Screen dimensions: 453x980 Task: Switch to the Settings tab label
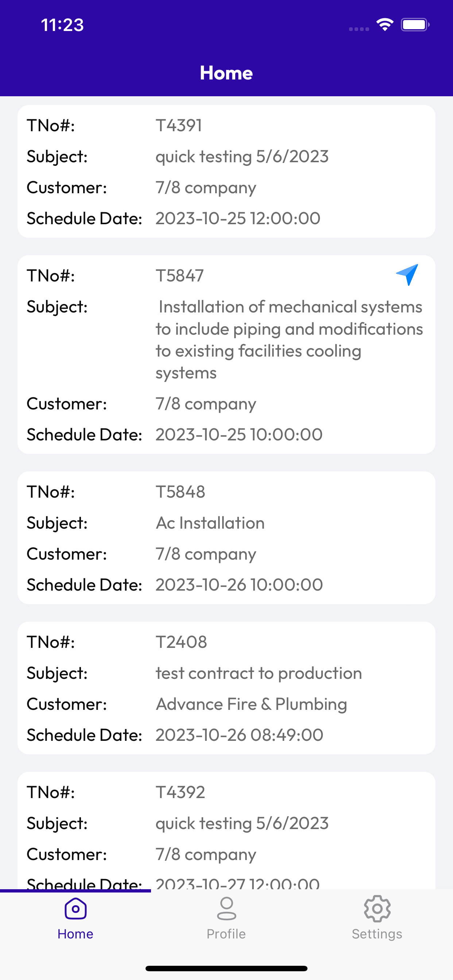tap(377, 934)
